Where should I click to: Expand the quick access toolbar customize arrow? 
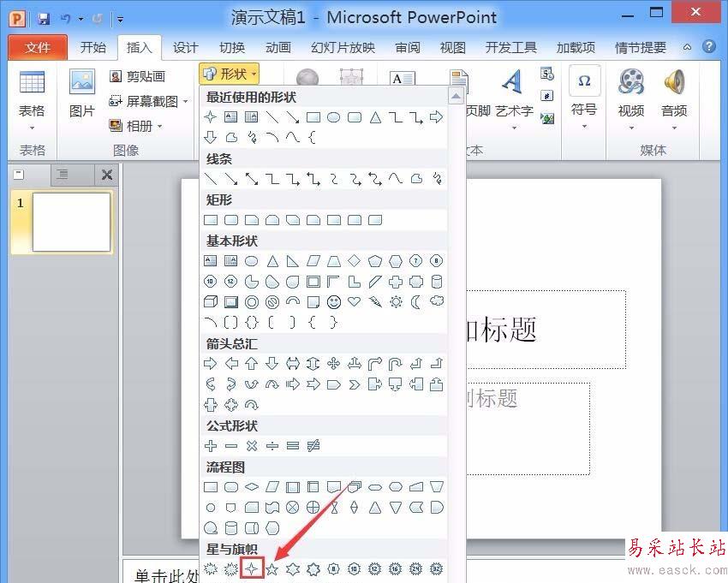(x=120, y=19)
